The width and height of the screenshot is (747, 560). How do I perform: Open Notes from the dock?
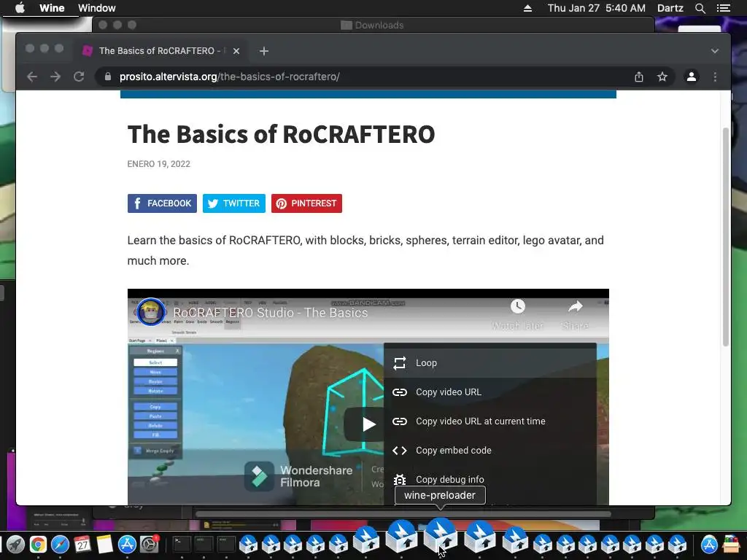point(105,544)
